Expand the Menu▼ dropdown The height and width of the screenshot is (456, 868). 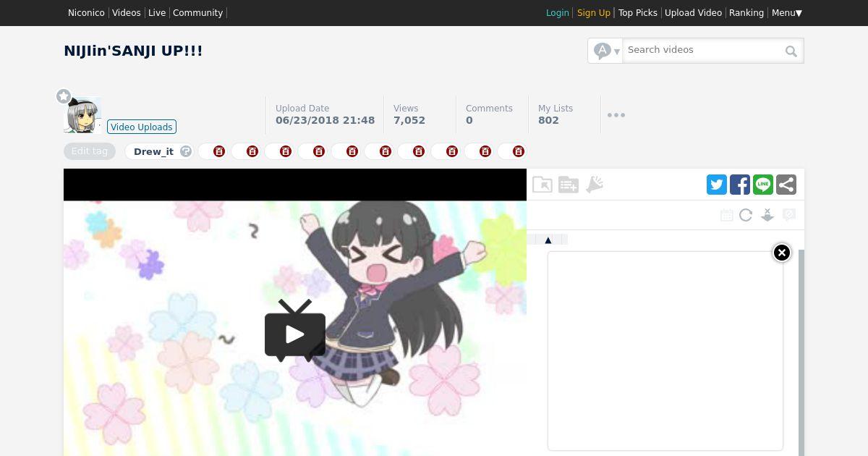pos(787,13)
